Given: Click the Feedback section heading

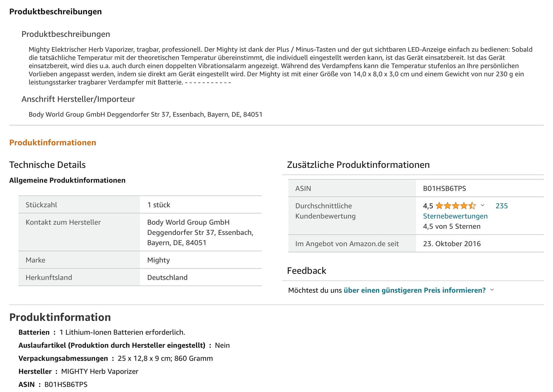Looking at the screenshot, I should point(307,271).
